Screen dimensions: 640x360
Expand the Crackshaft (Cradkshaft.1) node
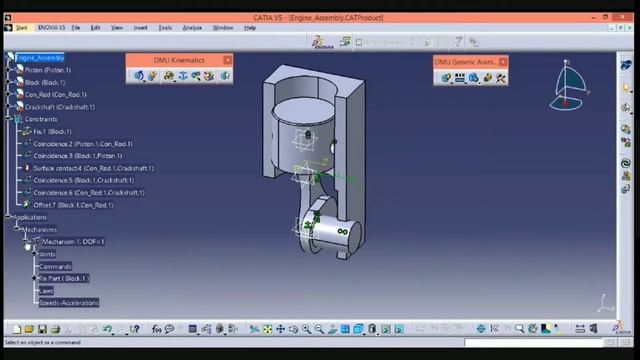click(x=9, y=107)
